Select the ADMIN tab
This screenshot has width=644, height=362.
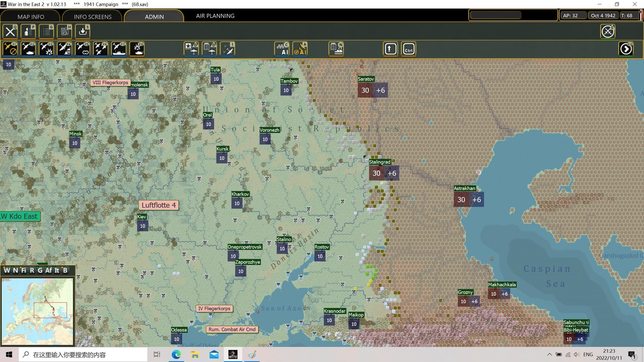pyautogui.click(x=154, y=16)
